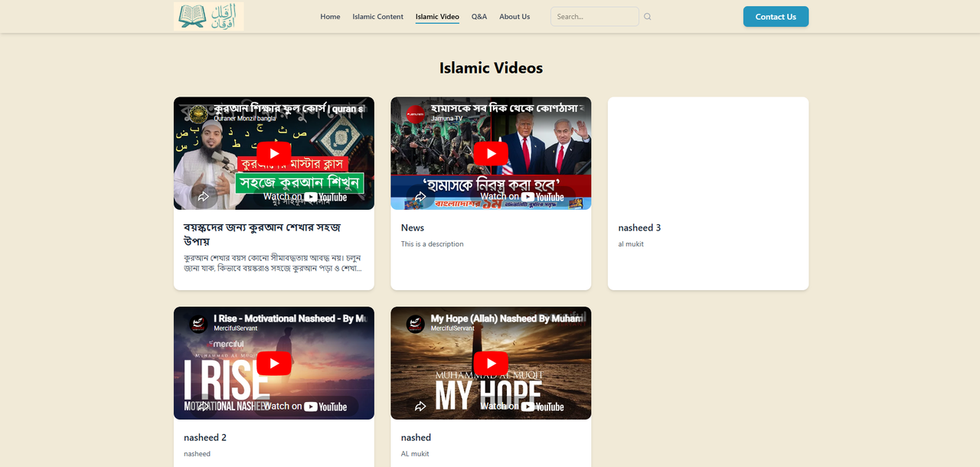Screen dimensions: 980x467
Task: Open Watch on YouTube for My Hope video
Action: [522, 407]
